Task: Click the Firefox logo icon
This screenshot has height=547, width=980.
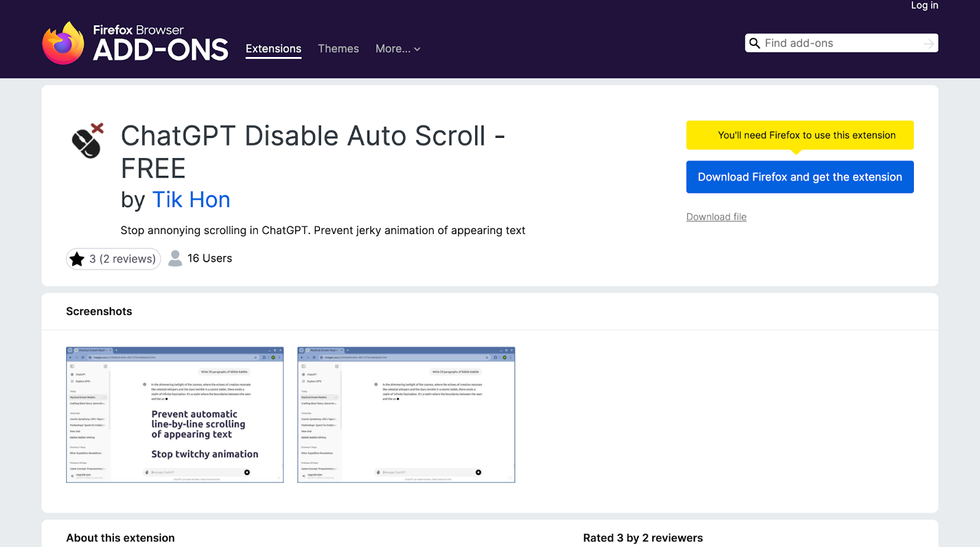Action: [x=63, y=43]
